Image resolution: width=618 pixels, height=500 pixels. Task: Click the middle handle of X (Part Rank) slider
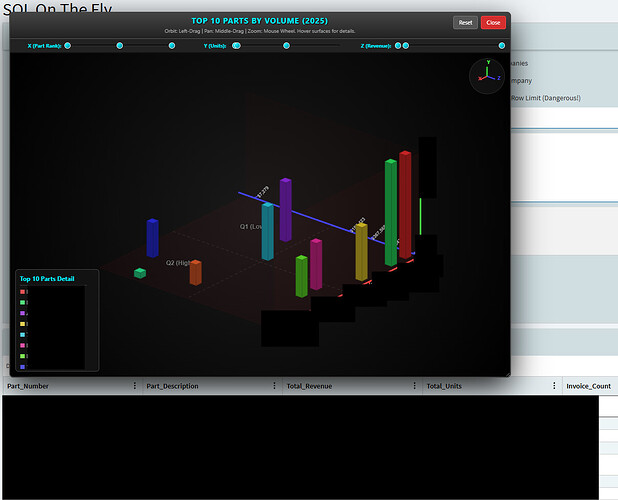click(x=119, y=46)
